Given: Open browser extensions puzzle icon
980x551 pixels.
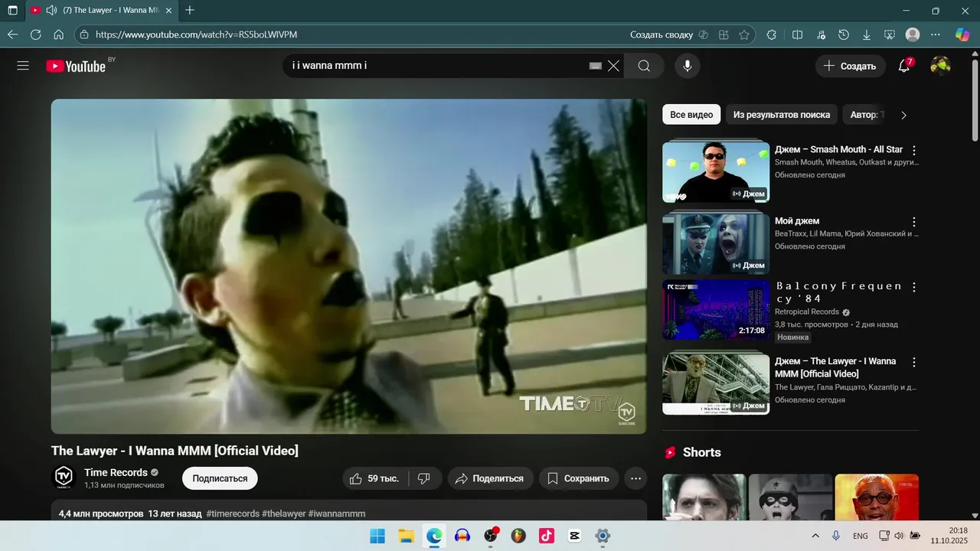Looking at the screenshot, I should pos(772,34).
